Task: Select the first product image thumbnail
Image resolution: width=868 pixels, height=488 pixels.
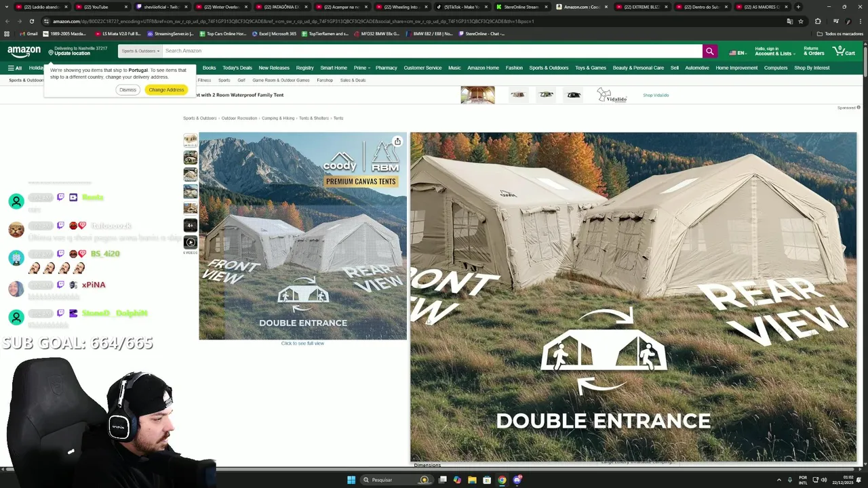Action: pos(191,140)
